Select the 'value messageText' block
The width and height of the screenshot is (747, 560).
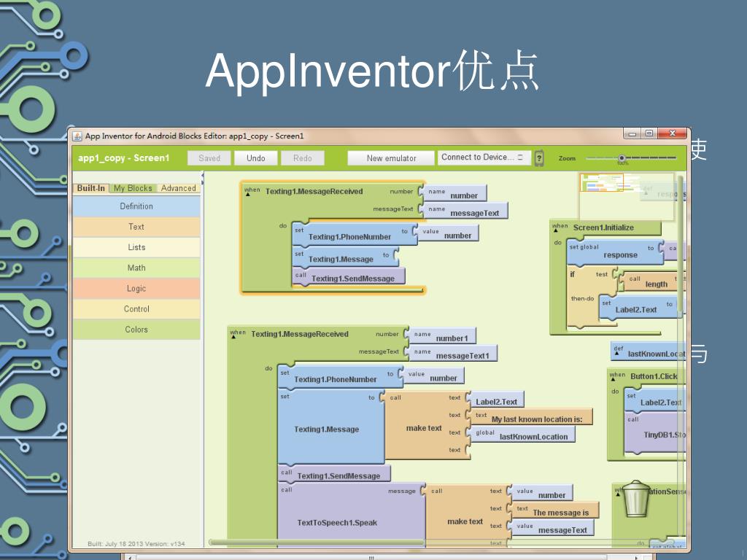coord(553,527)
